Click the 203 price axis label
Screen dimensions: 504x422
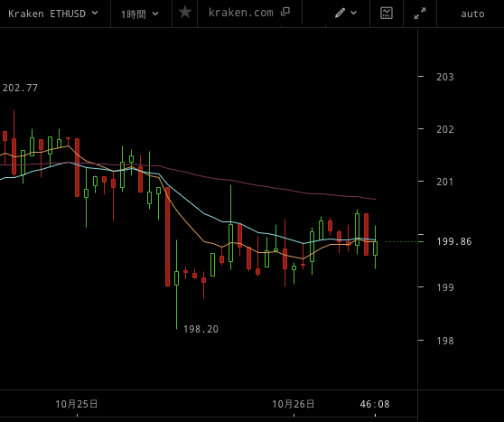point(445,77)
